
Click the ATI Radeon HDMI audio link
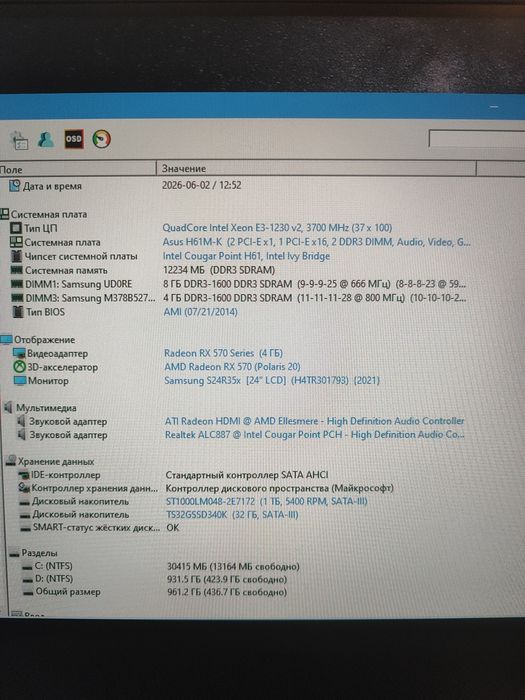[x=314, y=421]
